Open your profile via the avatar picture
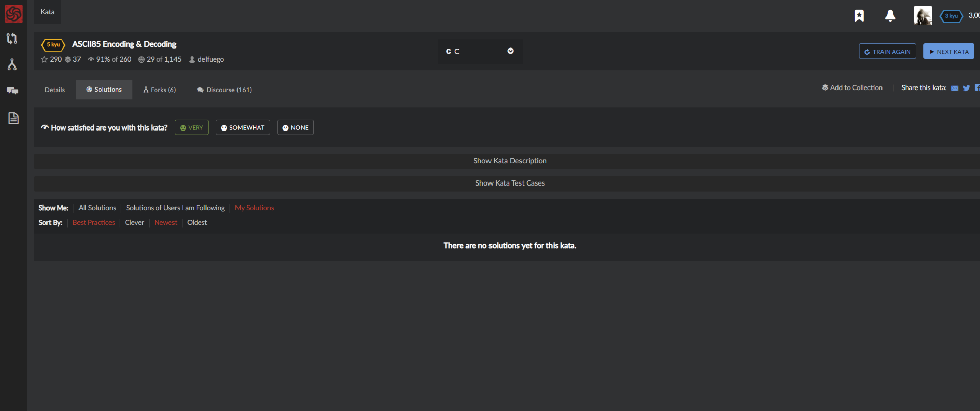 923,16
